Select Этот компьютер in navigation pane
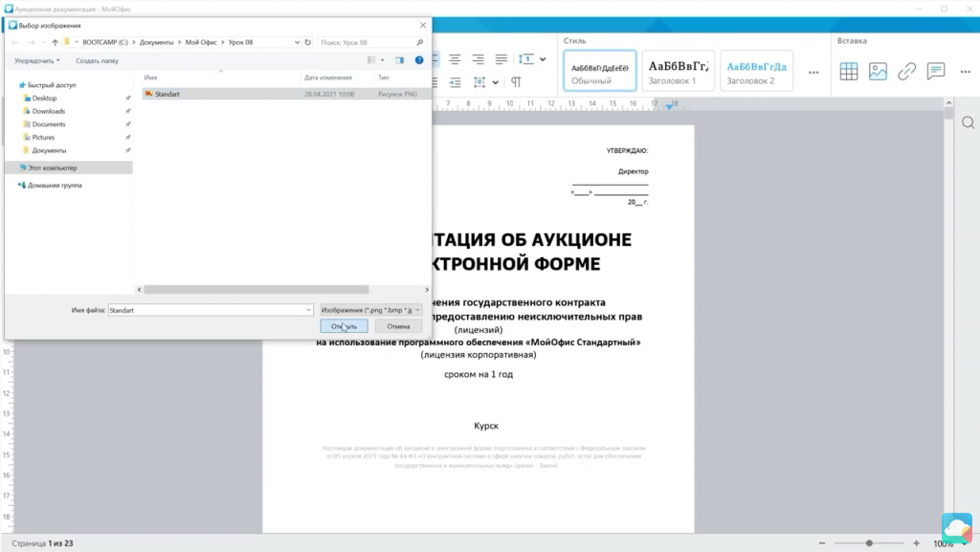Screen dimensions: 980x552 click(69, 167)
